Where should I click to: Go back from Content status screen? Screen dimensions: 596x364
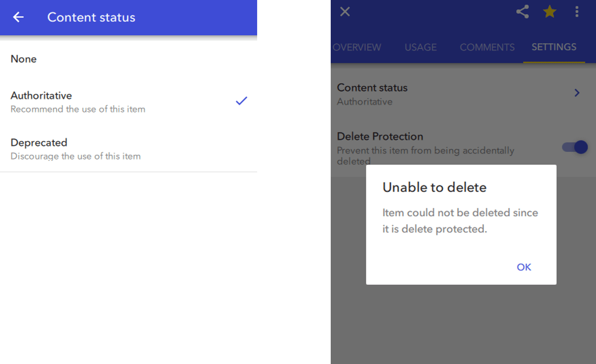(x=18, y=17)
